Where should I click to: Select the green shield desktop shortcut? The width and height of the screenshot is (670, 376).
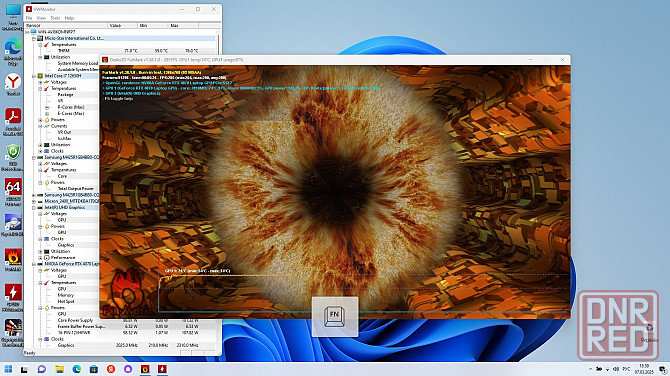tap(13, 157)
